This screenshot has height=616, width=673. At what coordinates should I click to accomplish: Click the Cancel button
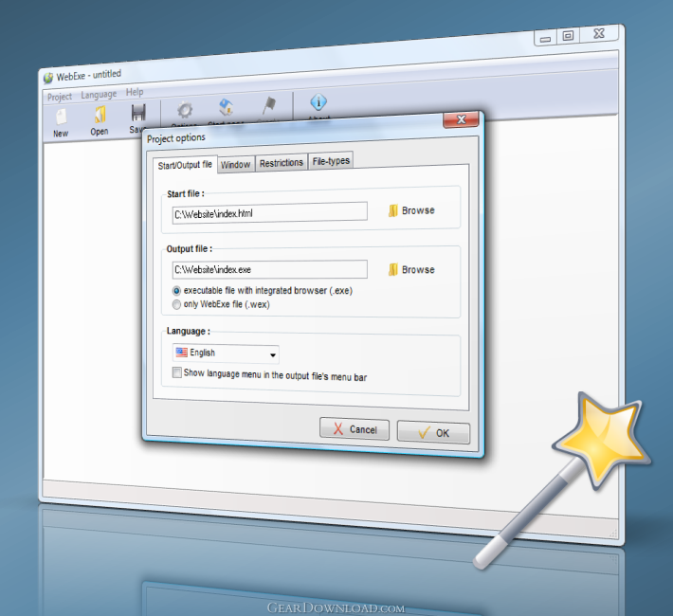[x=355, y=429]
